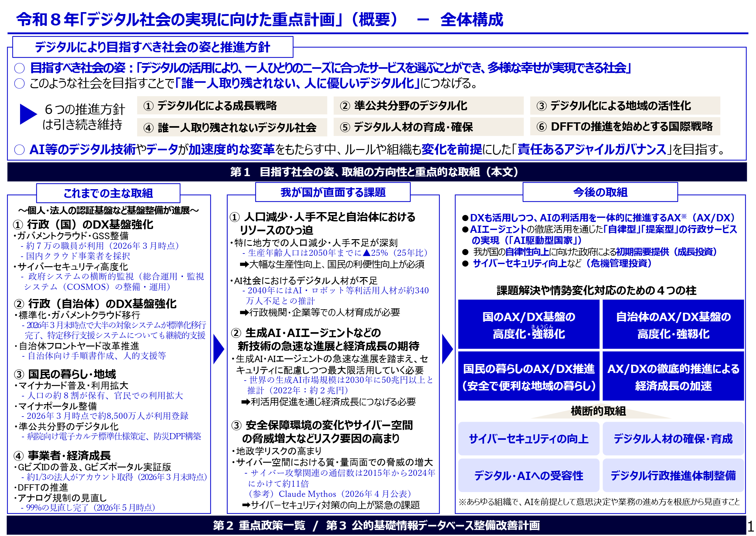Click arrow between second and third columns
This screenshot has height=536, width=756.
[x=447, y=349]
